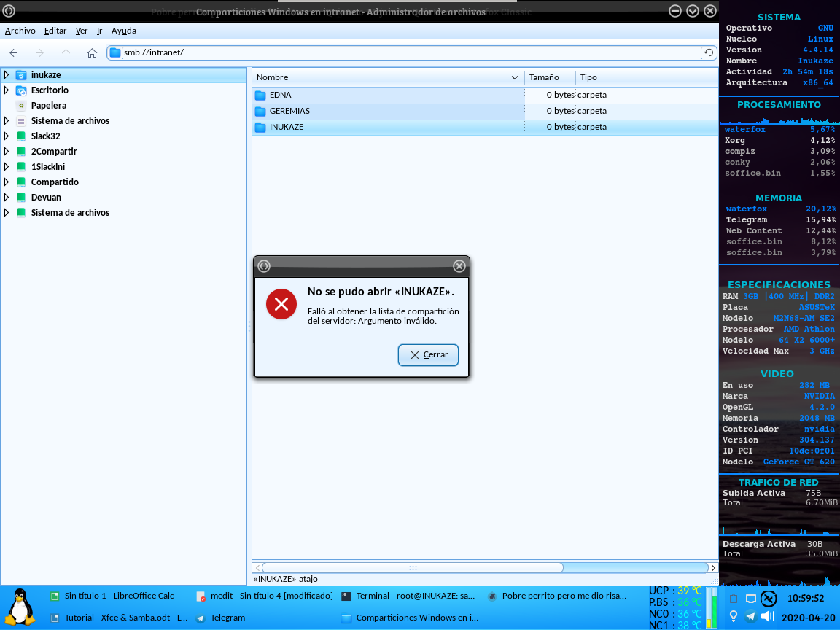Screen dimensions: 840x630
Task: Click the light bulb tray icon
Action: pos(734,616)
